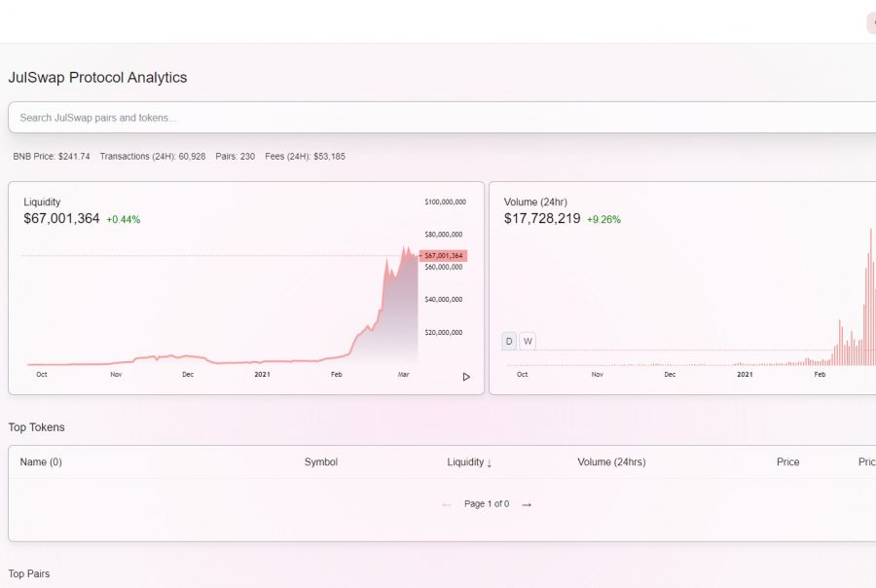Sort Top Tokens by Liquidity column
876x588 pixels.
[469, 462]
